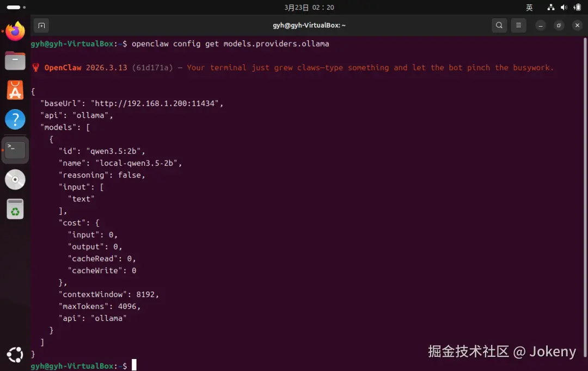Click the window title gyh@gyh-VirtualBox: ~
The image size is (588, 371).
[x=309, y=26]
